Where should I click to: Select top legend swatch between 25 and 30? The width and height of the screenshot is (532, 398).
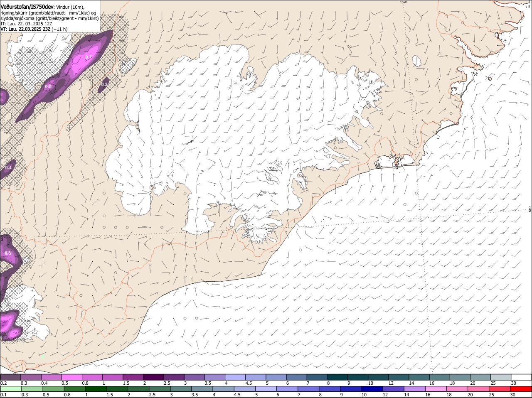coord(501,377)
